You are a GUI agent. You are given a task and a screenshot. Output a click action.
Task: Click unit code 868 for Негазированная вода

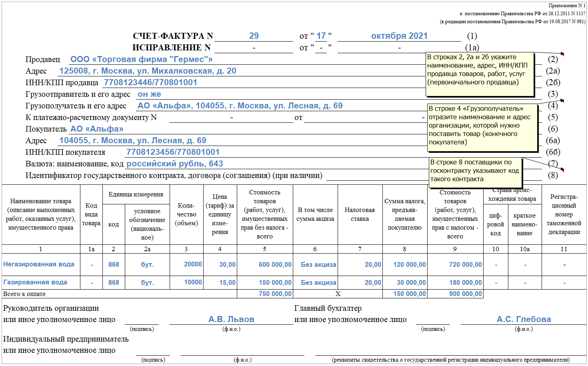click(x=114, y=265)
